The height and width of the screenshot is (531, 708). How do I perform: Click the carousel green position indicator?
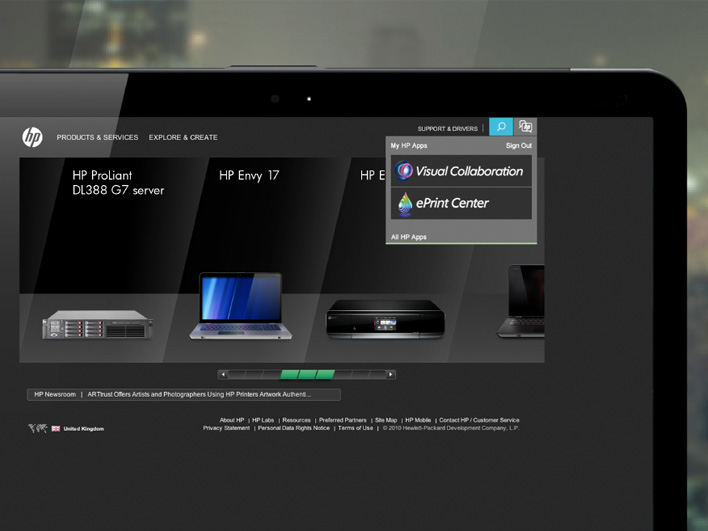pyautogui.click(x=307, y=374)
